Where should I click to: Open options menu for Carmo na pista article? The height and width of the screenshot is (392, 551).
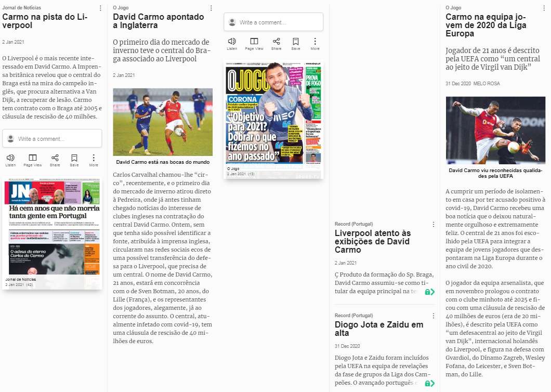(x=100, y=8)
